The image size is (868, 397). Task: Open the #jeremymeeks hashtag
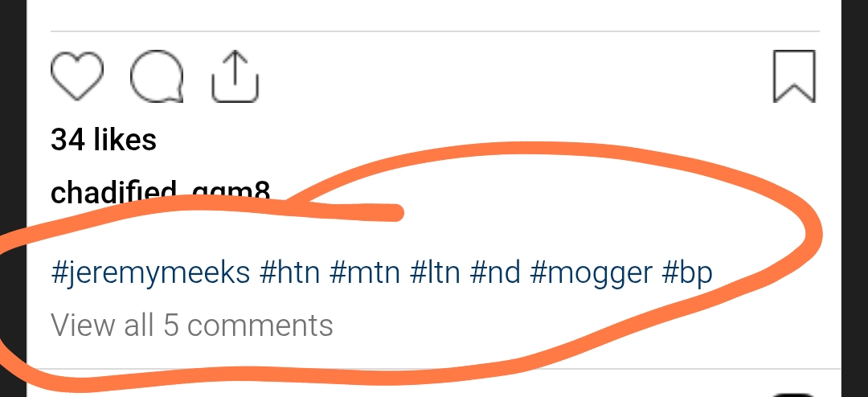click(x=150, y=273)
